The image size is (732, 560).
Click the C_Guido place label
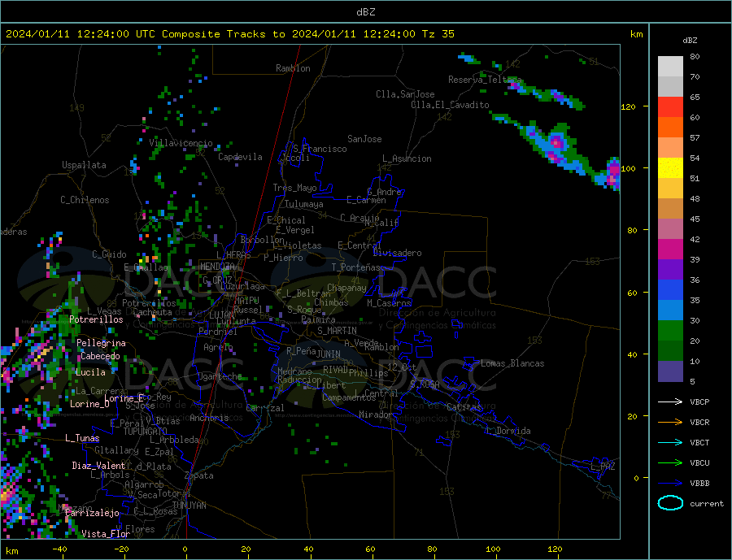109,254
